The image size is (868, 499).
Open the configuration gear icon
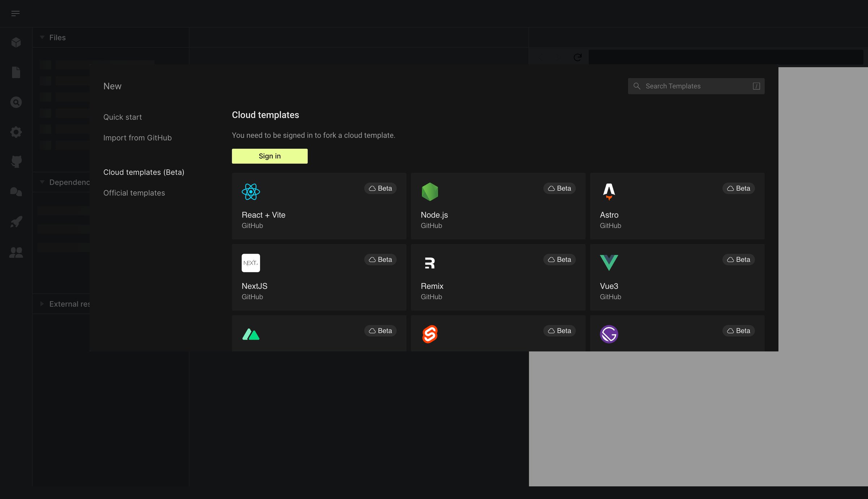pyautogui.click(x=16, y=132)
